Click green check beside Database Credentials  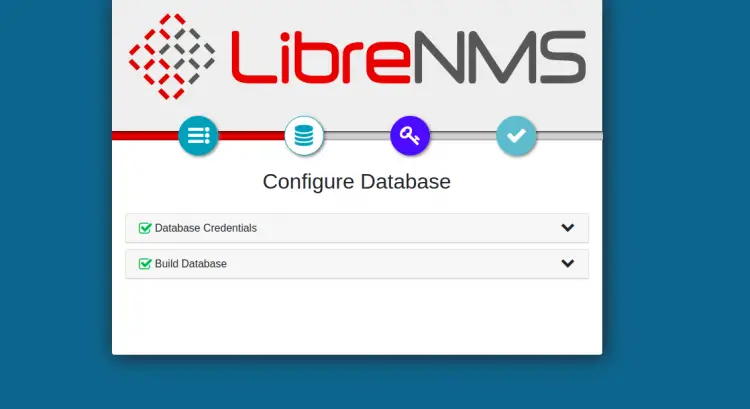point(145,228)
